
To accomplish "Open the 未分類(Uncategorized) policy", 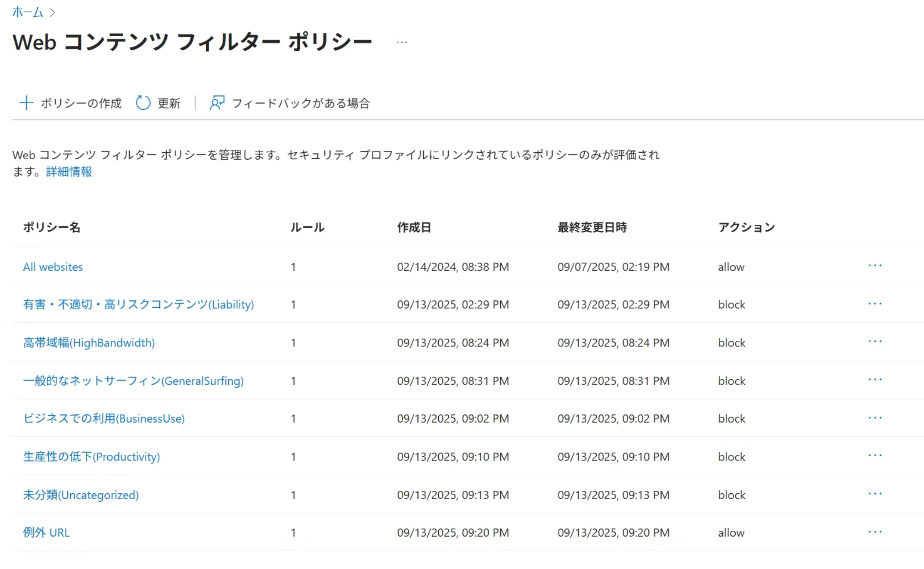I will pos(81,495).
